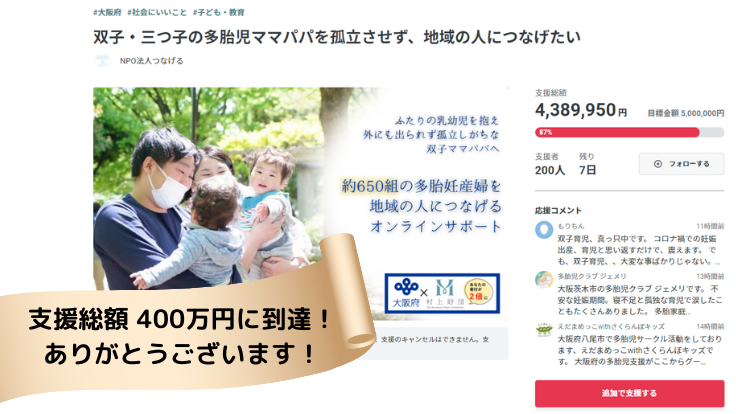736x414 pixels.
Task: Open もりちん's support comment text
Action: click(638, 250)
